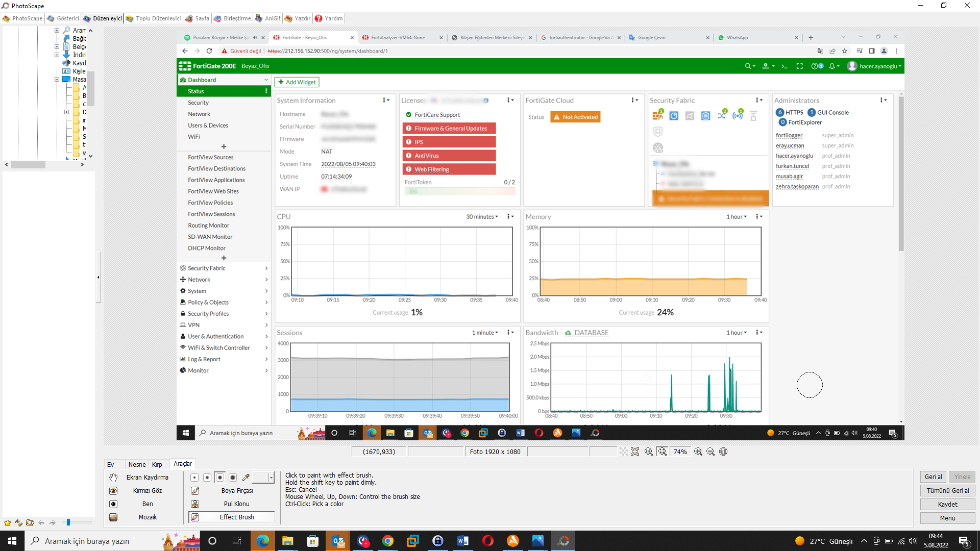The width and height of the screenshot is (980, 551).
Task: Click the fit-to-window arrows icon in status bar
Action: click(635, 452)
